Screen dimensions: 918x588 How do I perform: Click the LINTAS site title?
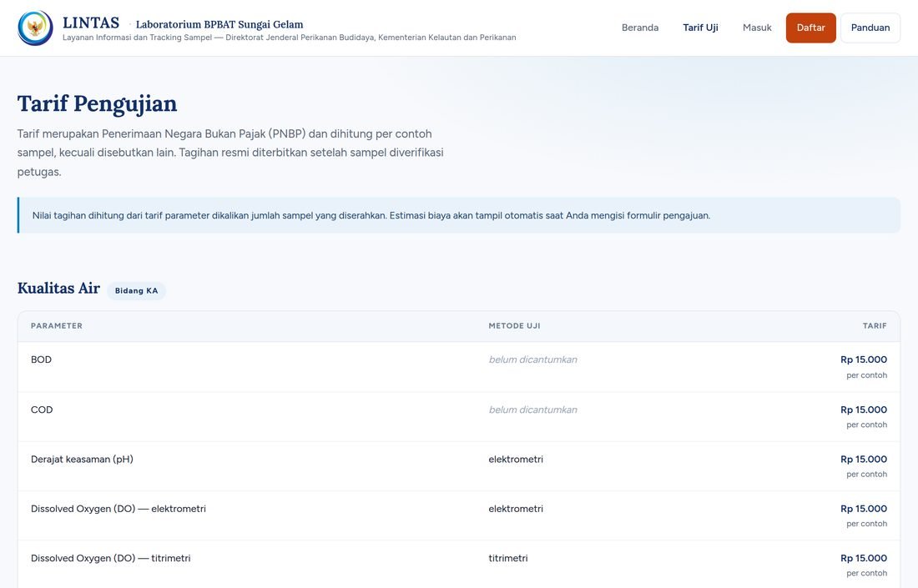91,23
